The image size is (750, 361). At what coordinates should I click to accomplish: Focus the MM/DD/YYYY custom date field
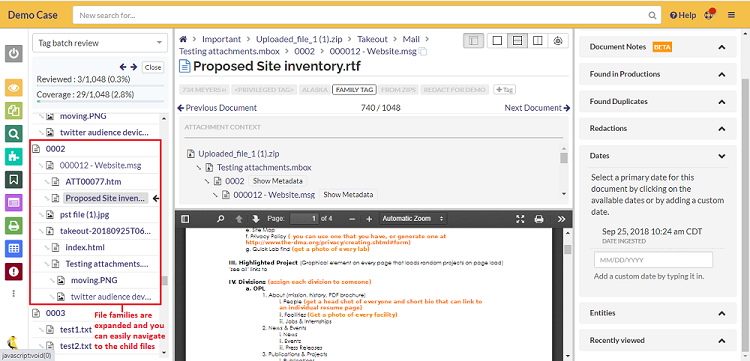coord(653,260)
